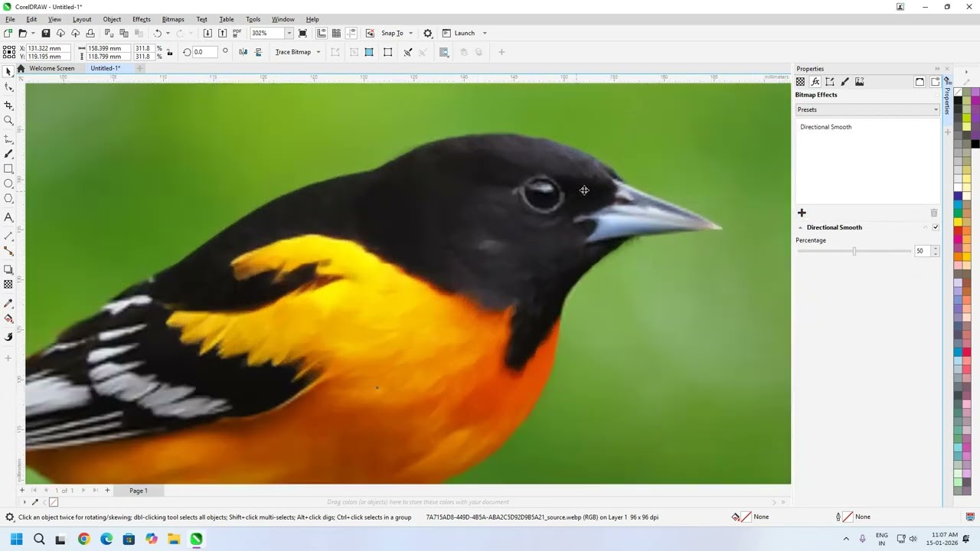980x551 pixels.
Task: Open the Launch dropdown arrow
Action: 485,33
